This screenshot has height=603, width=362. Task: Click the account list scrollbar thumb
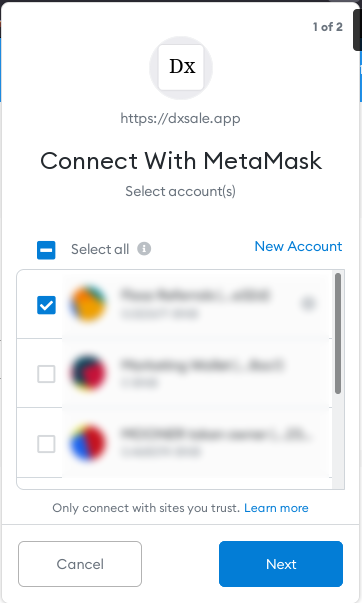click(x=338, y=333)
